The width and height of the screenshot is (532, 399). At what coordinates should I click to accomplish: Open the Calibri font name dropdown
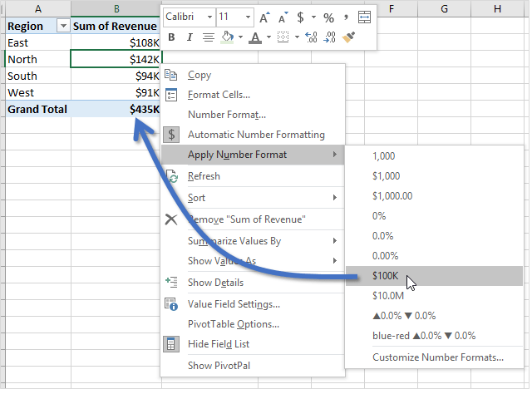[208, 17]
